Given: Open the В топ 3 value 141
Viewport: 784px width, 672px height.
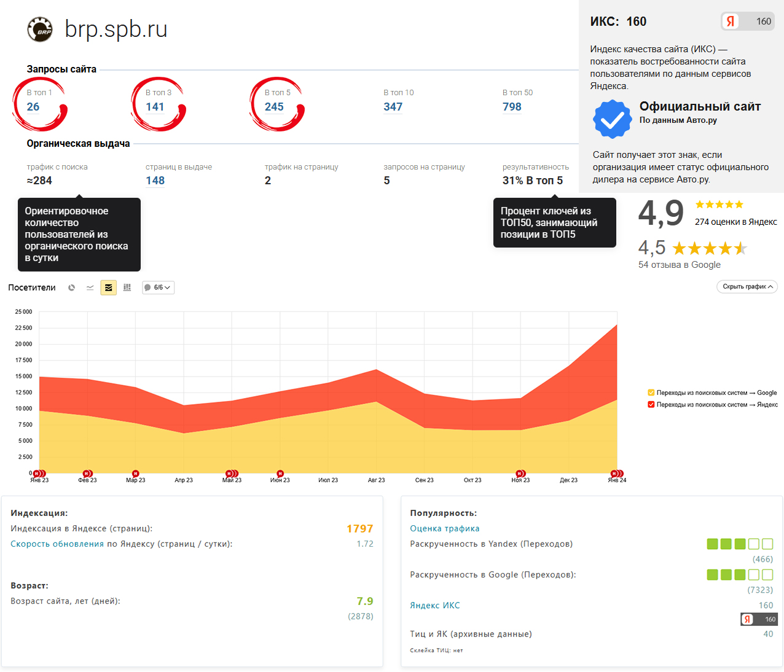Looking at the screenshot, I should point(155,107).
